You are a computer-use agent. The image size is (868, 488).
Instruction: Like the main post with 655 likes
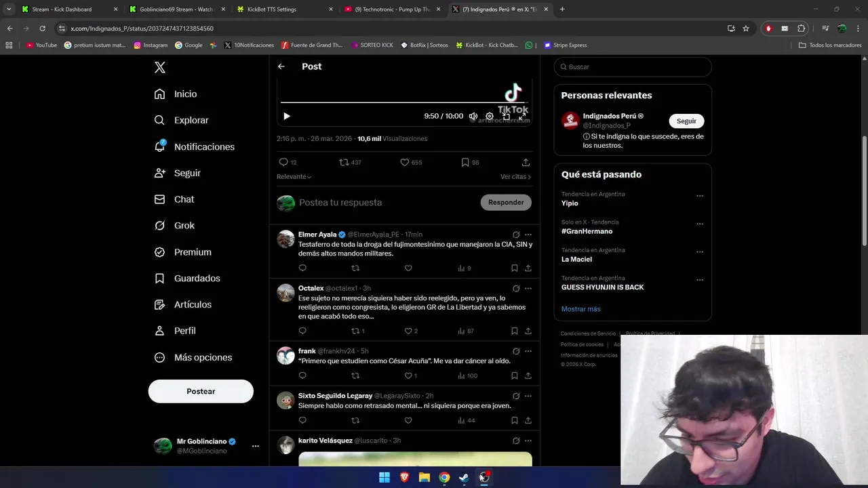pyautogui.click(x=411, y=163)
